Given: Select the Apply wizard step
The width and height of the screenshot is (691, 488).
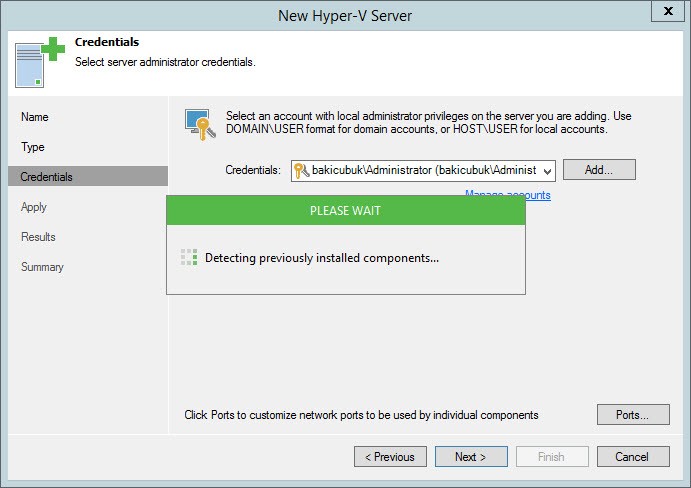Looking at the screenshot, I should tap(33, 207).
